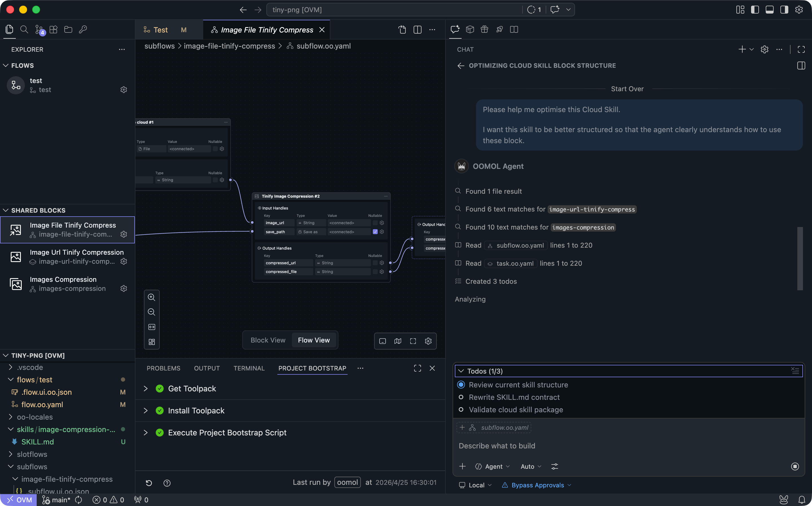The image size is (812, 506).
Task: Open chat settings gear icon
Action: pyautogui.click(x=765, y=49)
